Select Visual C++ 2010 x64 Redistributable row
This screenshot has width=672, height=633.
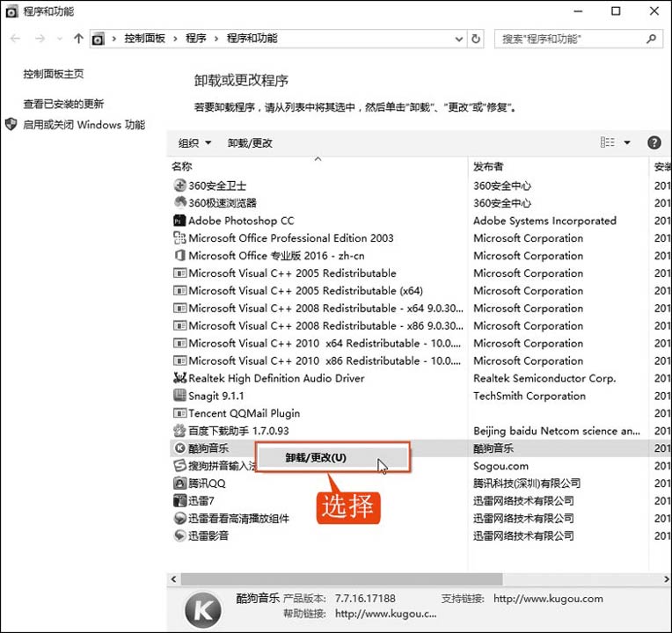tap(420, 343)
